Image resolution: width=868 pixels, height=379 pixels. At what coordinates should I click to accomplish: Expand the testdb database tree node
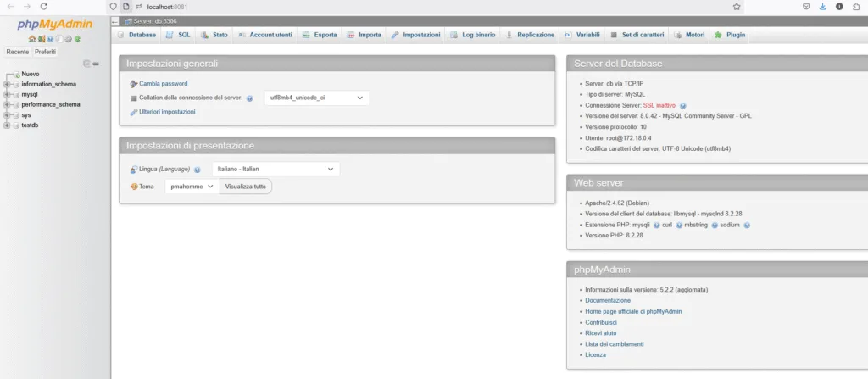coord(7,125)
